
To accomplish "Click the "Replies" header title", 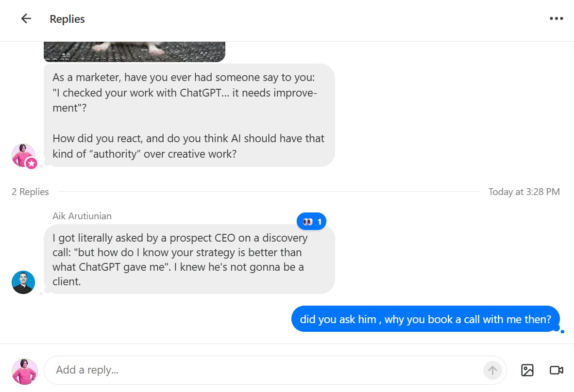I will coord(67,19).
